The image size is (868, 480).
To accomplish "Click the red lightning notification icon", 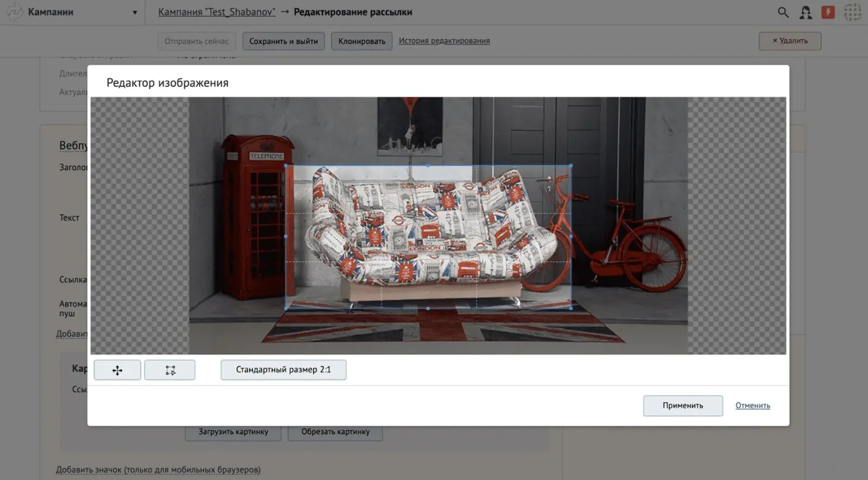I will [x=828, y=12].
